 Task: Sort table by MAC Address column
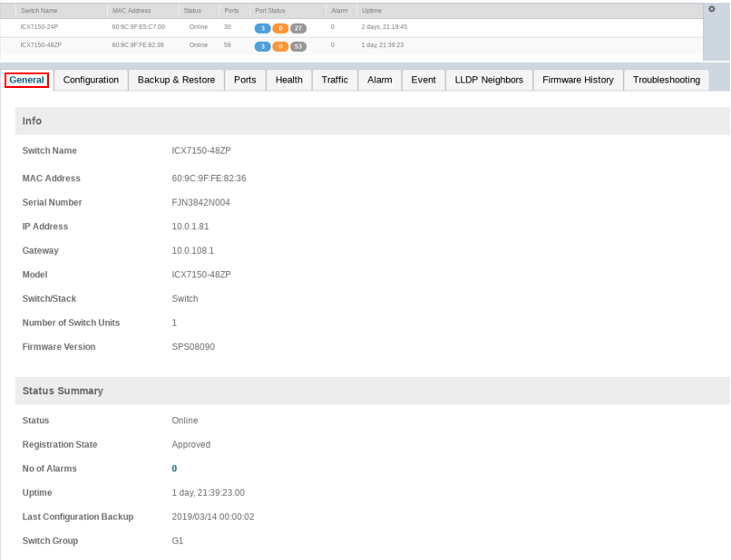(131, 10)
